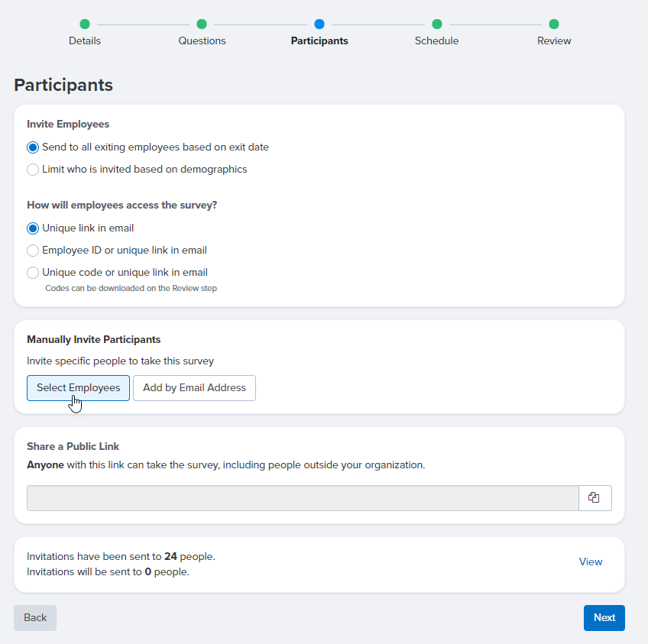The height and width of the screenshot is (644, 648).
Task: Jump to the Questions step dot
Action: click(202, 24)
